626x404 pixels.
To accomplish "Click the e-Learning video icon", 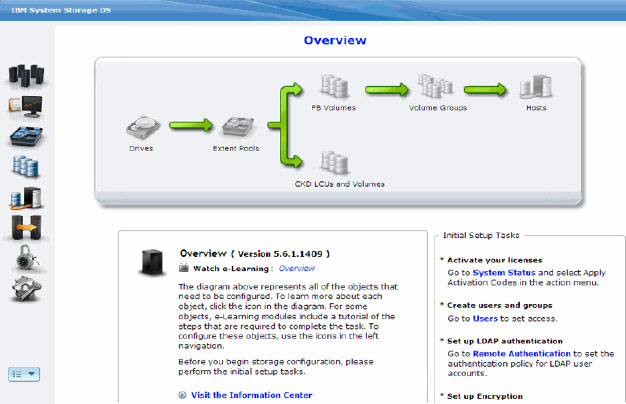I will [x=184, y=268].
